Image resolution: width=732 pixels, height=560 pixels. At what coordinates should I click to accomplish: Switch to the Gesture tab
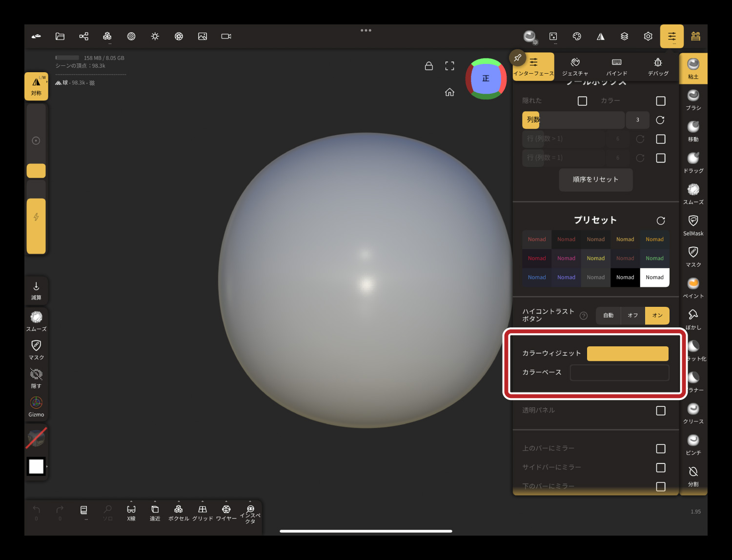point(575,67)
